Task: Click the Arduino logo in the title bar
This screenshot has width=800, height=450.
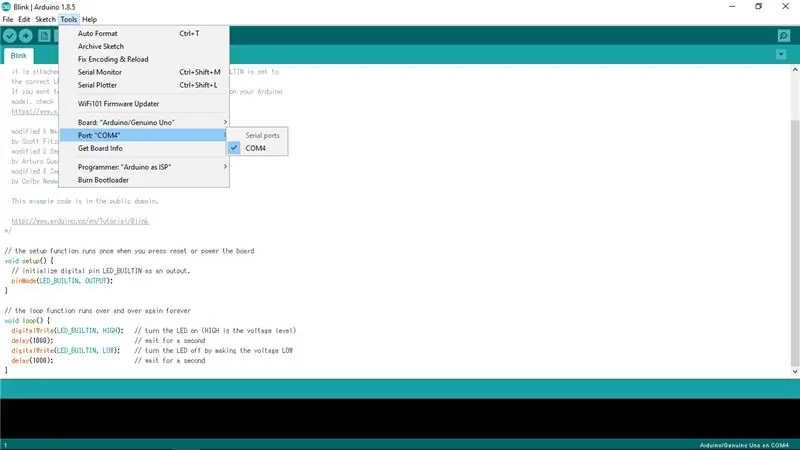Action: [6, 7]
